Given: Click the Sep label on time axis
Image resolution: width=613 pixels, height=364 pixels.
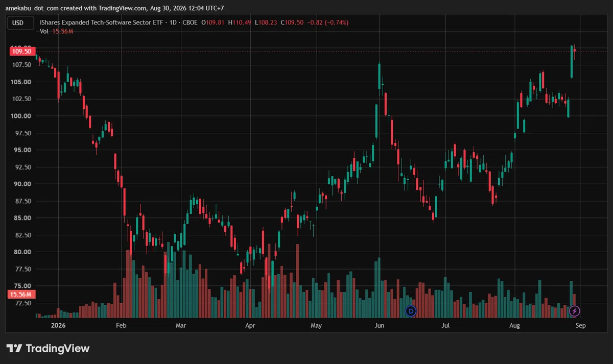Looking at the screenshot, I should pyautogui.click(x=581, y=325).
